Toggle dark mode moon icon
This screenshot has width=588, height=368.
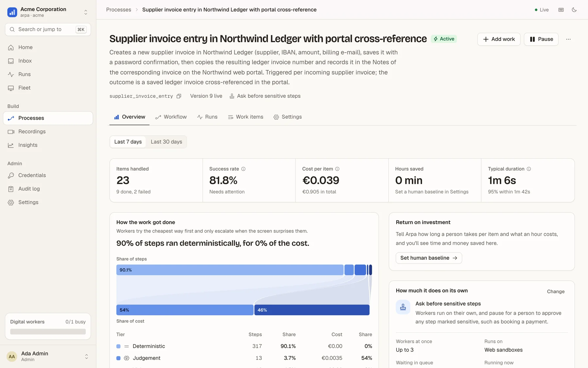point(574,10)
